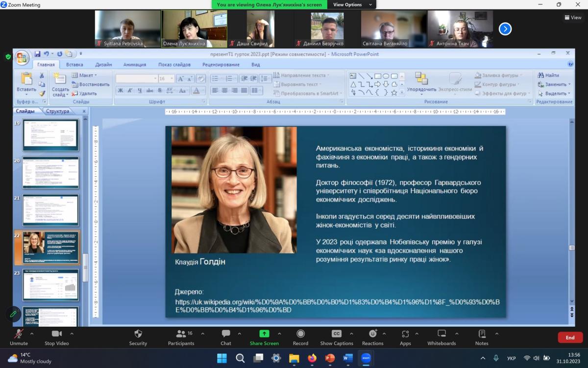Start recording with the Record icon
Image resolution: width=588 pixels, height=368 pixels.
(300, 334)
